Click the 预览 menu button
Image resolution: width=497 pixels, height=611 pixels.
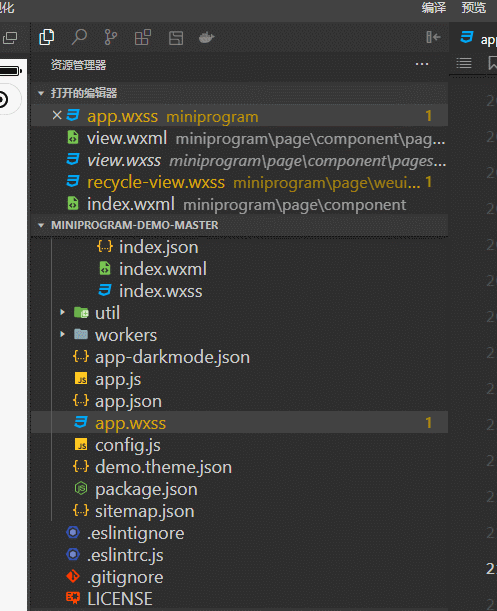(x=474, y=7)
